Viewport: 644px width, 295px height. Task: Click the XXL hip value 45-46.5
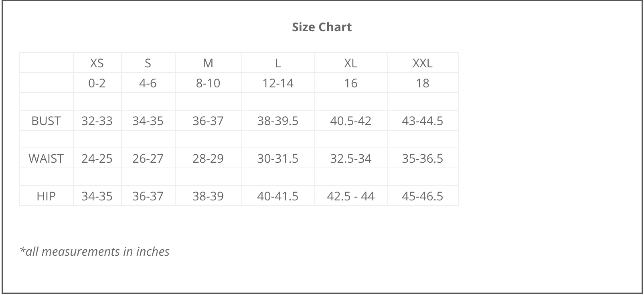point(422,196)
